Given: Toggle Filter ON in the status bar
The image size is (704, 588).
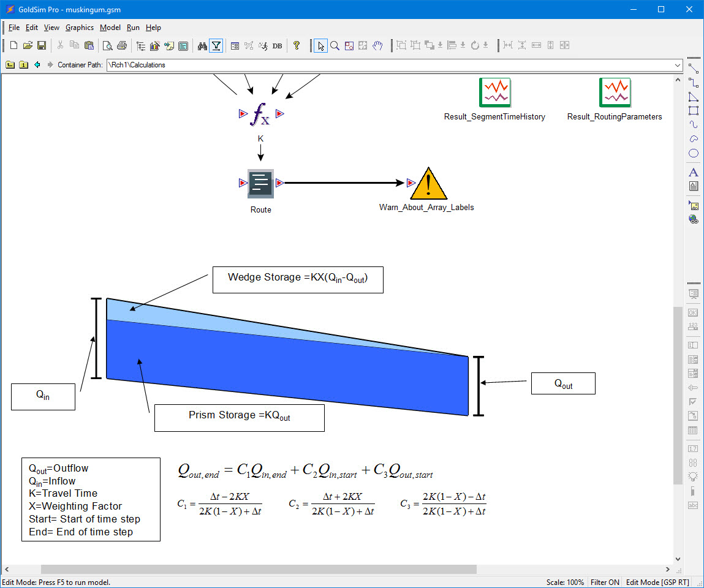Looking at the screenshot, I should pos(605,582).
